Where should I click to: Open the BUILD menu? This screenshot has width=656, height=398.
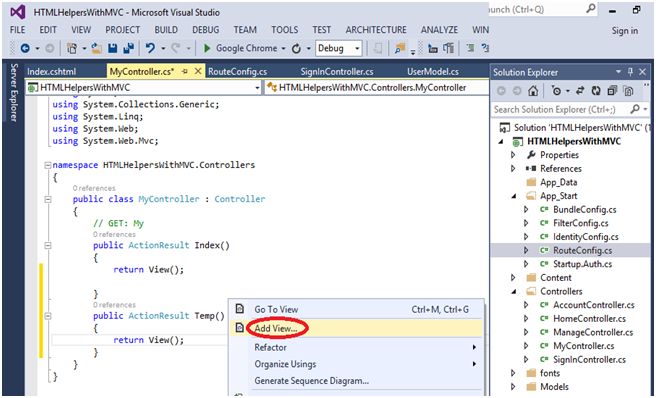pyautogui.click(x=166, y=30)
